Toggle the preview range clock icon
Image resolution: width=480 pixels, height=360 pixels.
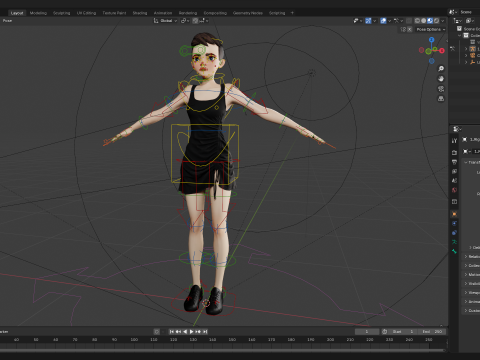click(384, 332)
